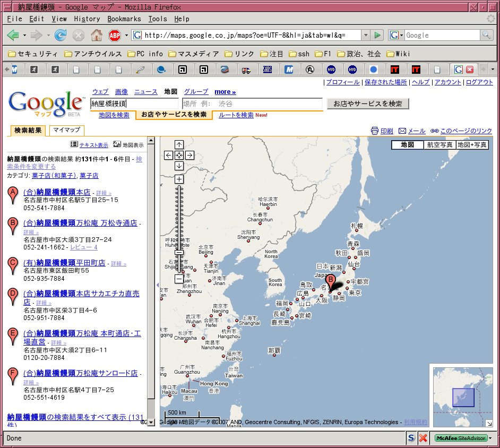Switch map to 地図 view
500x448 pixels.
(x=408, y=145)
